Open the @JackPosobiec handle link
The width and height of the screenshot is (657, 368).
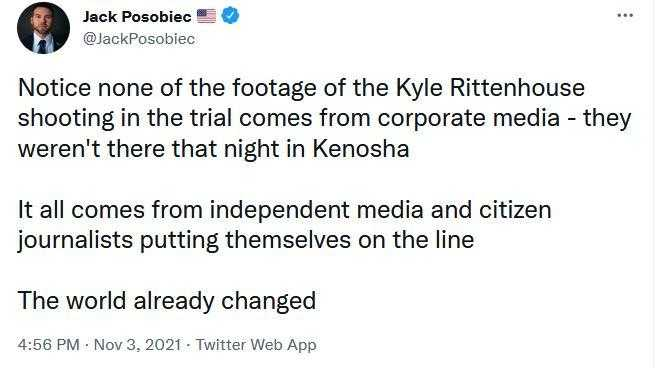[x=139, y=39]
